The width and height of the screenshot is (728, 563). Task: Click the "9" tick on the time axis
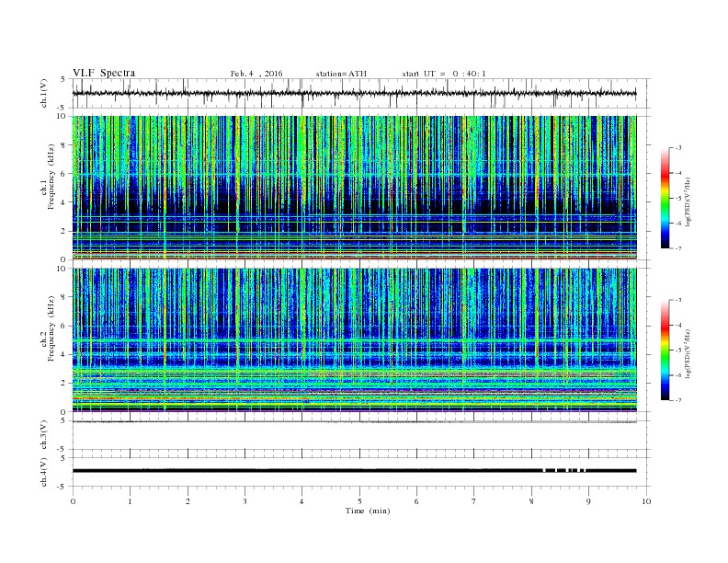pyautogui.click(x=588, y=501)
